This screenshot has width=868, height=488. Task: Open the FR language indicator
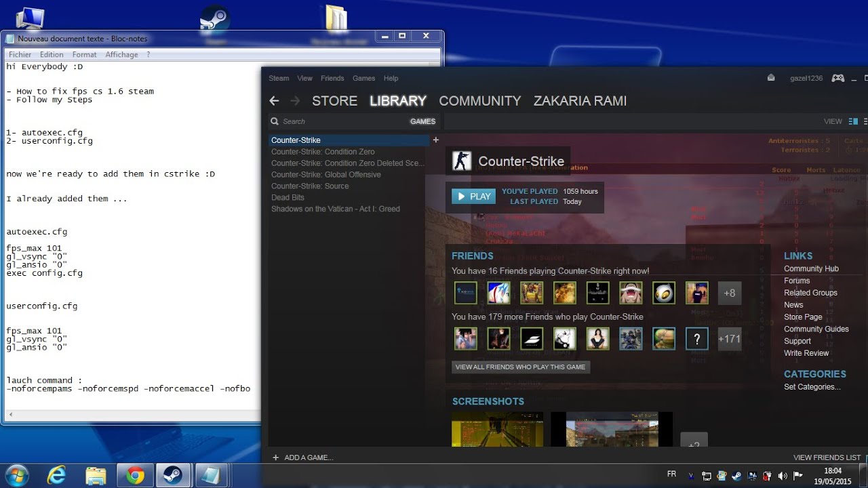point(671,474)
